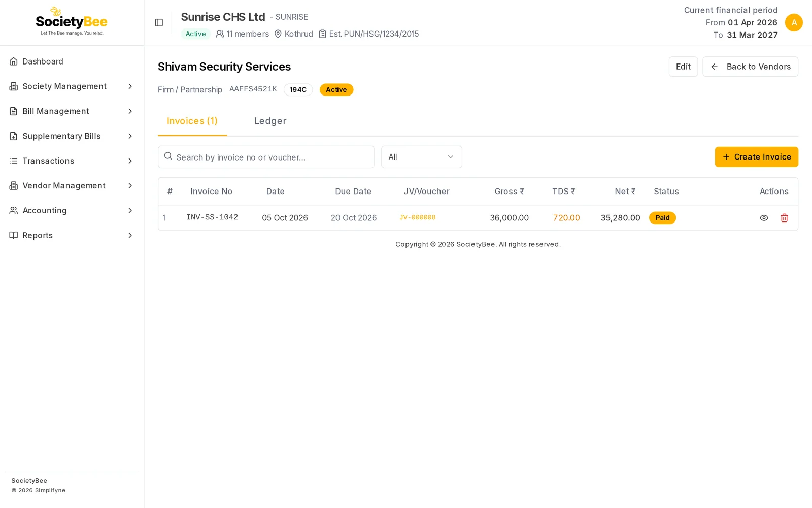The width and height of the screenshot is (812, 508).
Task: Click invoice number INV-SS-1042
Action: tap(212, 217)
